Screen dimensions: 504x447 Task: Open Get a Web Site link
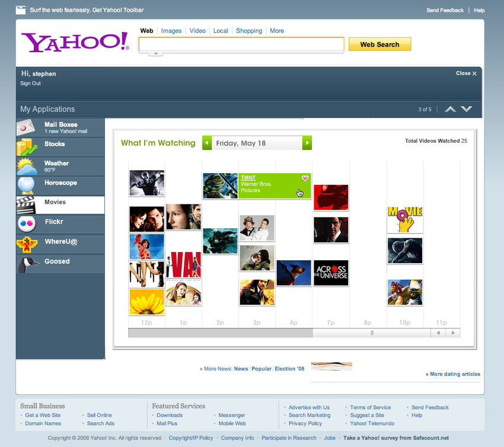[43, 415]
